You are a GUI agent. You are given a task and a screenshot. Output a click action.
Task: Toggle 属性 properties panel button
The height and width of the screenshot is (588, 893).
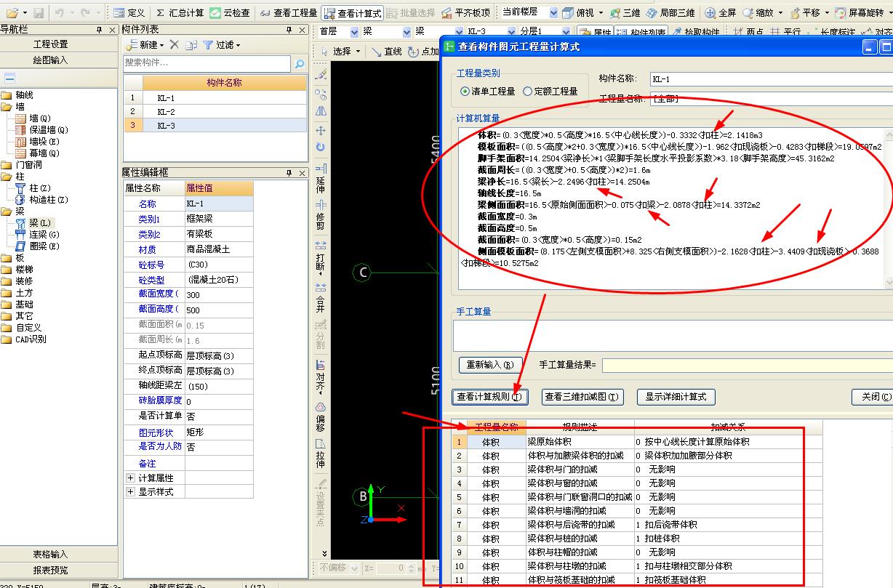pyautogui.click(x=595, y=33)
